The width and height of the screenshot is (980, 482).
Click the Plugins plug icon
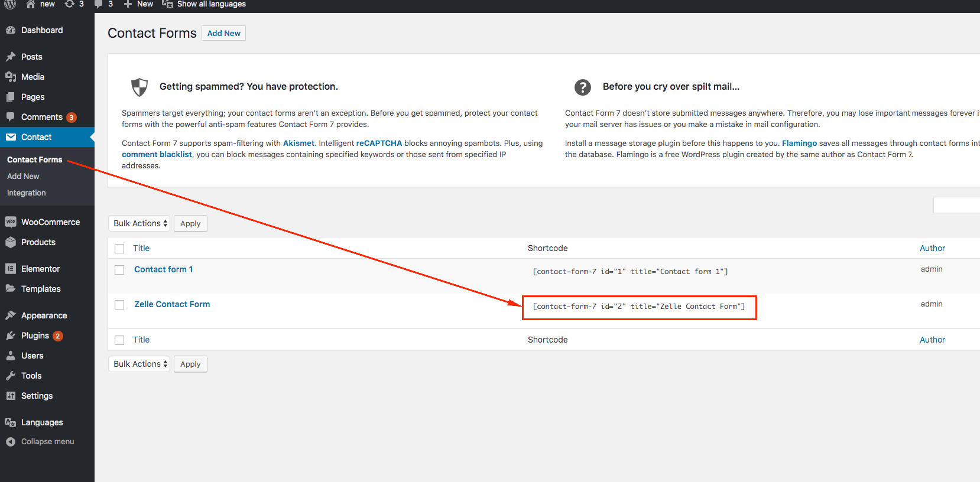11,336
